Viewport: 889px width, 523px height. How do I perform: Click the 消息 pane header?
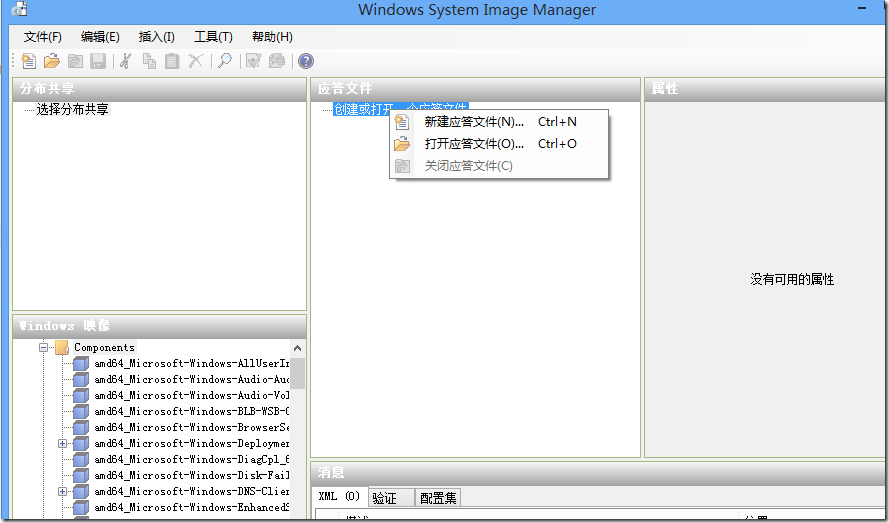point(600,473)
